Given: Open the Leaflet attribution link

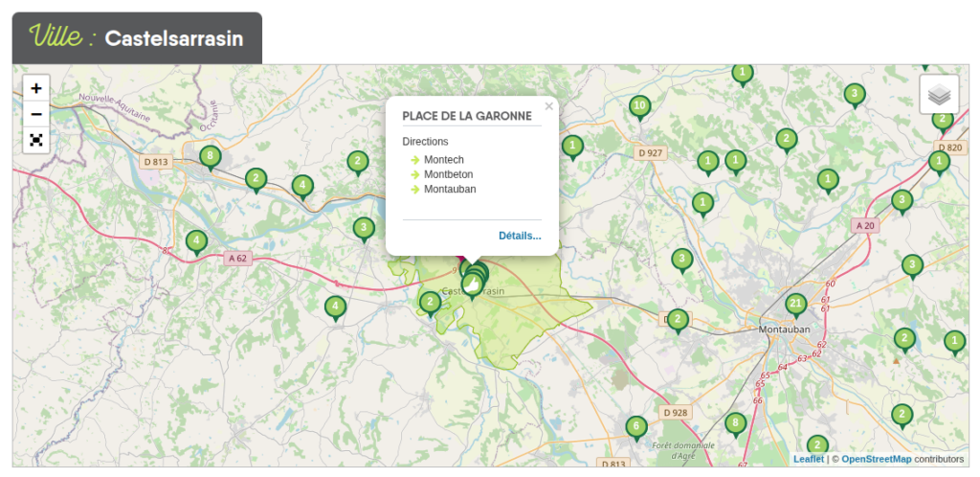Looking at the screenshot, I should 808,459.
